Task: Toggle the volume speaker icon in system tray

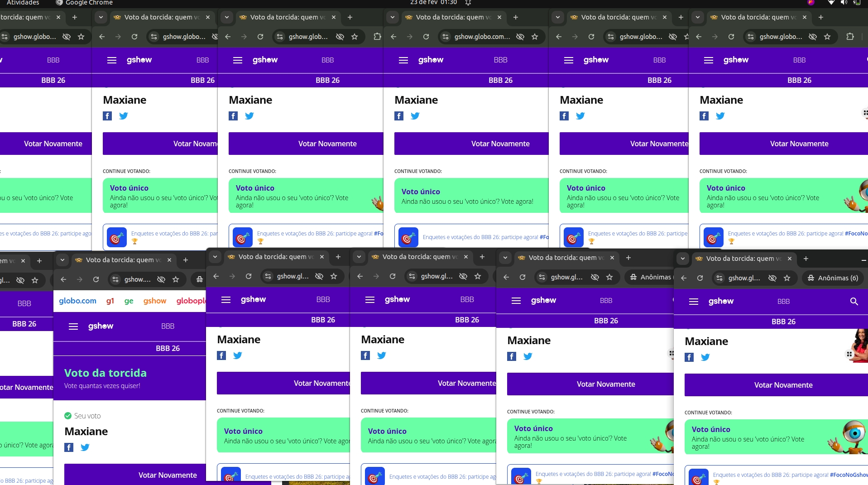Action: (x=844, y=3)
